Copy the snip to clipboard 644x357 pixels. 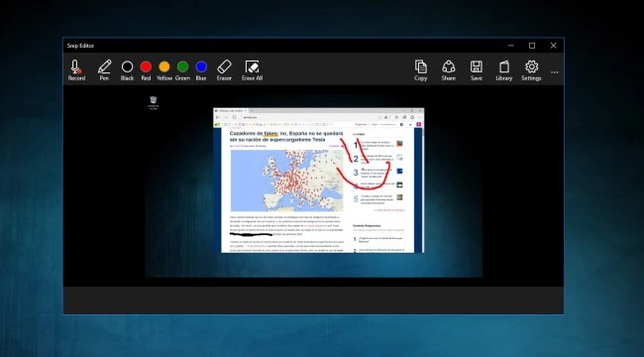click(420, 70)
